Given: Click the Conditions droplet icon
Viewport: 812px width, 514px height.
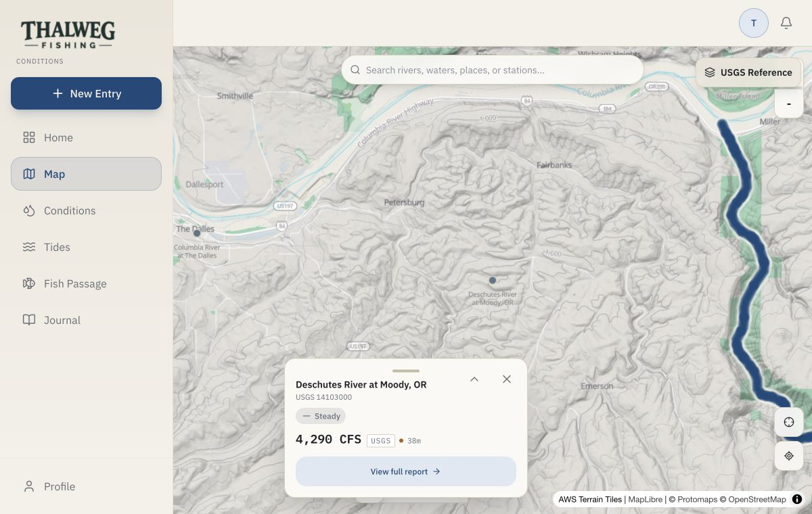Looking at the screenshot, I should 29,210.
